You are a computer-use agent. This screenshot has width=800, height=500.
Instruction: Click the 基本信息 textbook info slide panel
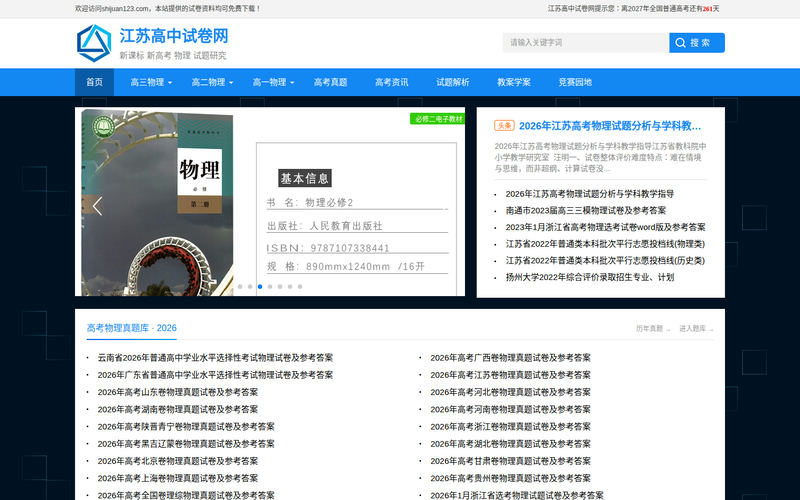(356, 219)
